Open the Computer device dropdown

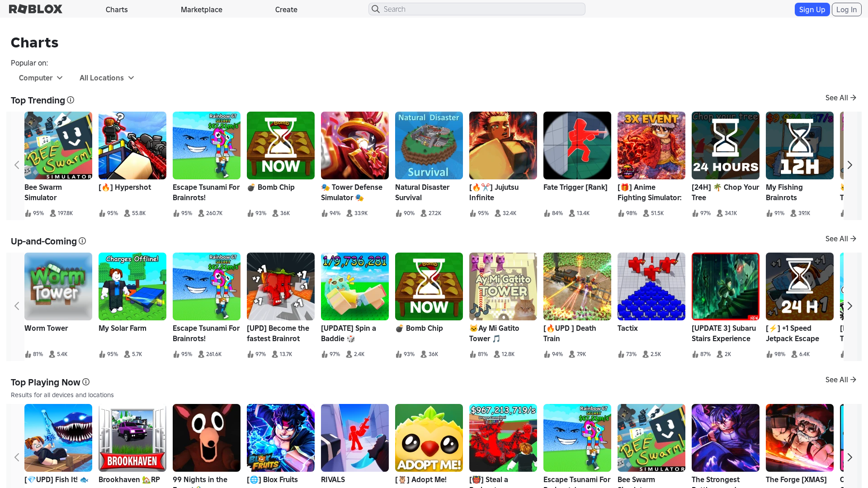pyautogui.click(x=40, y=78)
